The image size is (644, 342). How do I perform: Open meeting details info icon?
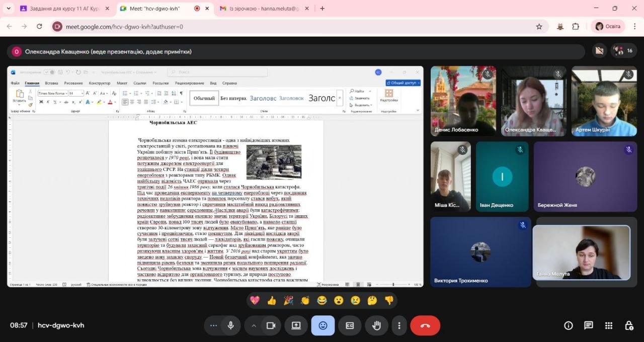569,325
